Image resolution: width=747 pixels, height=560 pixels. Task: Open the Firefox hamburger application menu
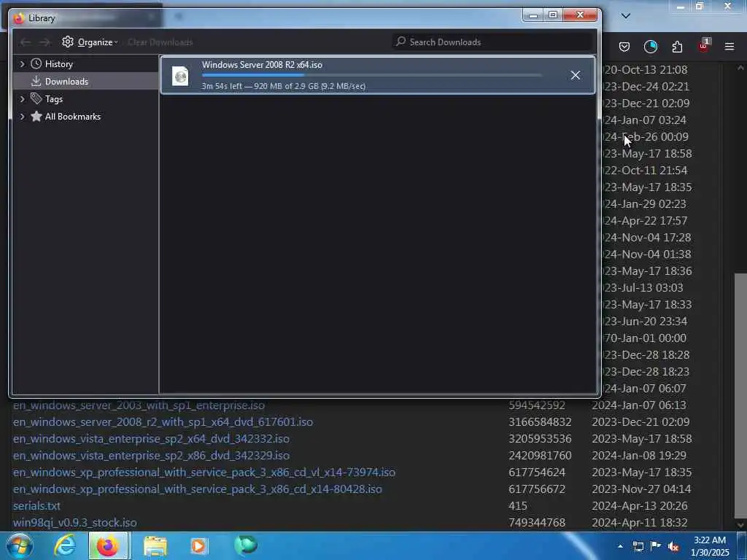(x=729, y=47)
